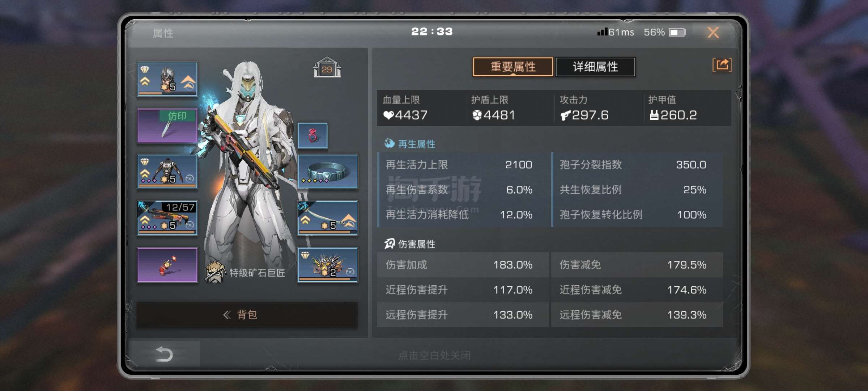
Task: Open the helmet equipment slot
Action: coord(167,79)
